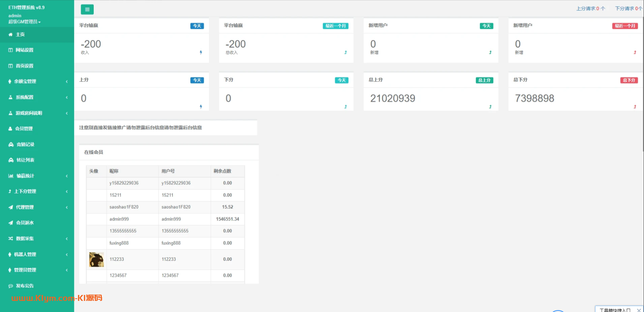Open the 下分请求 notifications link
Screen dimensions: 644x312
[629, 9]
